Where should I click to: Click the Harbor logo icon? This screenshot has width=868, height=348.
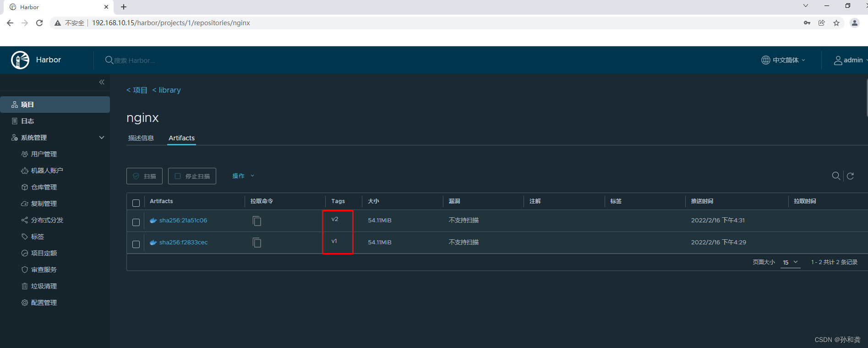(20, 60)
